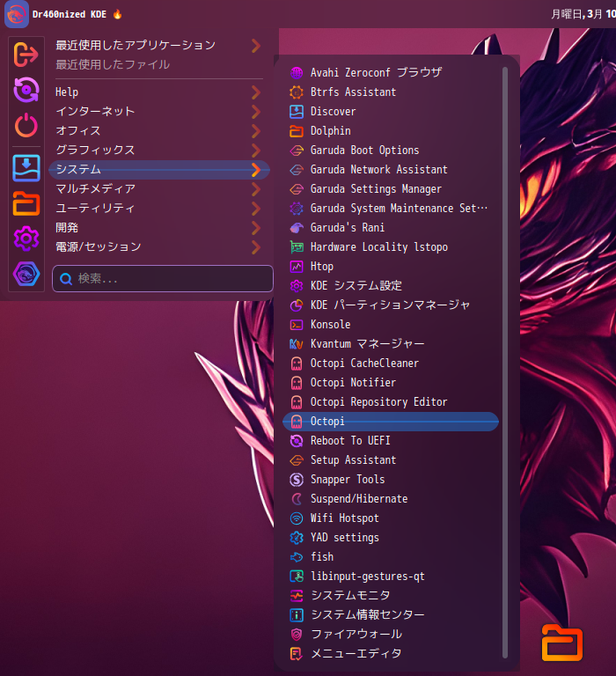
Task: Click the Snapper Tools icon
Action: [x=297, y=480]
